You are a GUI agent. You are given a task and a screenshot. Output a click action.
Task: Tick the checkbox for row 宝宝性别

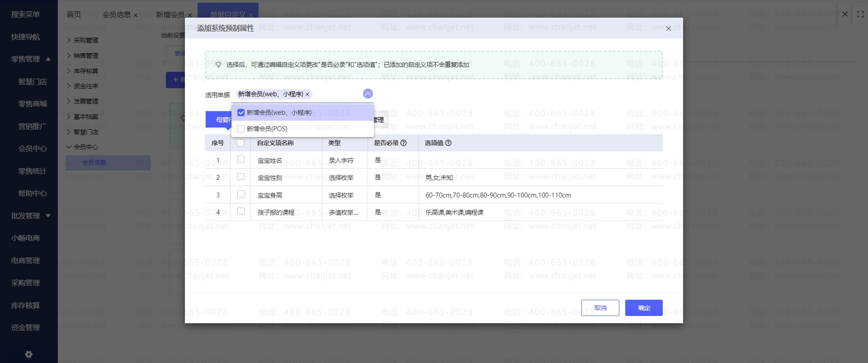point(241,176)
